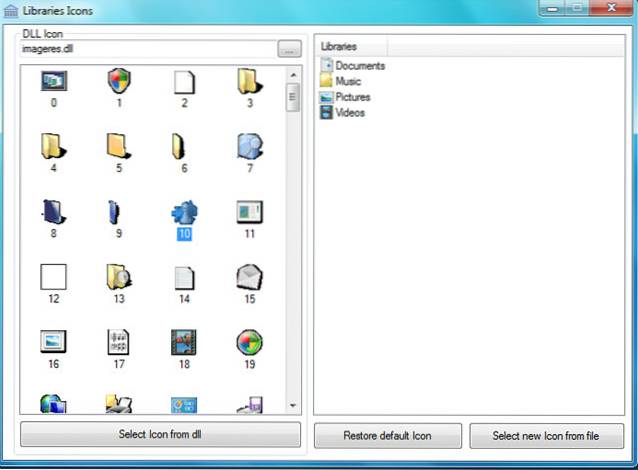
Task: Select the Music library
Action: 341,81
